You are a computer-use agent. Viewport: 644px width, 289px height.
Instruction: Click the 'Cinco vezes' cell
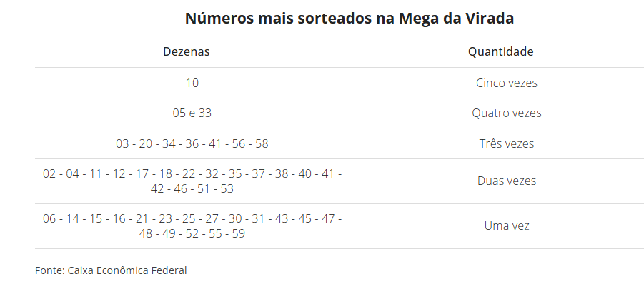point(506,83)
